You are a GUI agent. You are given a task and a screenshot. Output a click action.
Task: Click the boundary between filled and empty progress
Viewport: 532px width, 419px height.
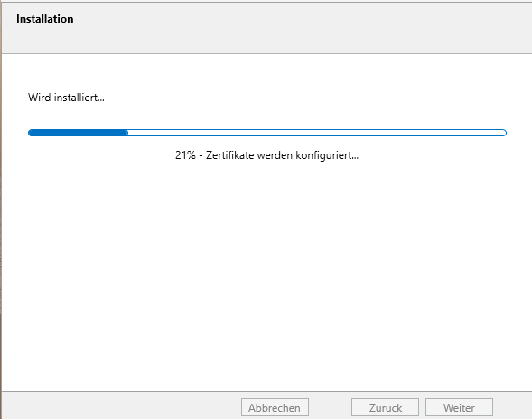point(128,133)
